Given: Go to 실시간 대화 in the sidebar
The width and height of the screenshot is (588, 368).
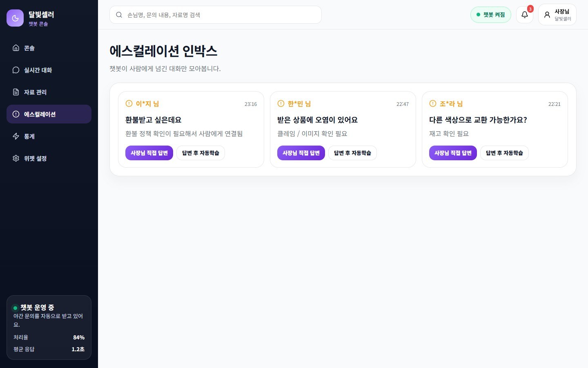Looking at the screenshot, I should (x=49, y=70).
